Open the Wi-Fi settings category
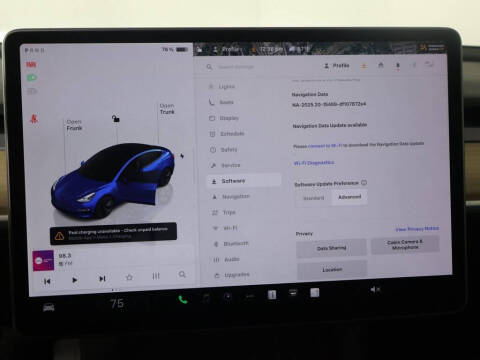 [x=230, y=228]
